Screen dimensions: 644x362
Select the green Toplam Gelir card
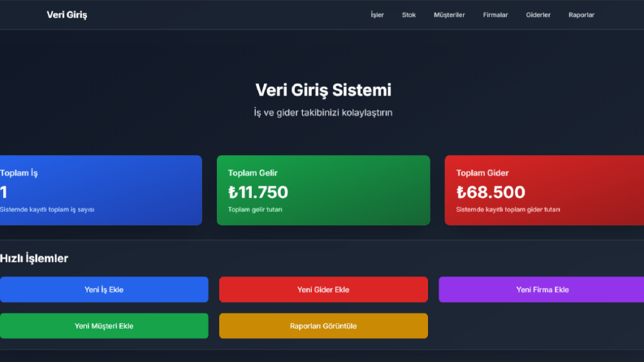point(323,190)
